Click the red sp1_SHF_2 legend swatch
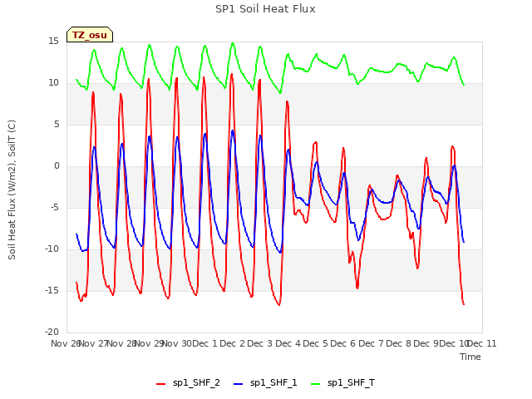Image resolution: width=532 pixels, height=399 pixels. pos(160,384)
